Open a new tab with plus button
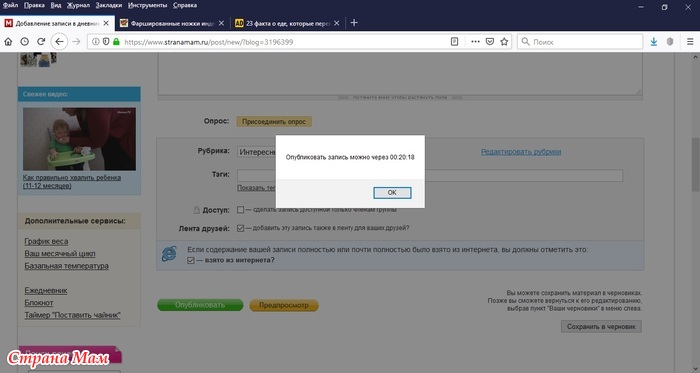This screenshot has width=700, height=373. tap(354, 23)
